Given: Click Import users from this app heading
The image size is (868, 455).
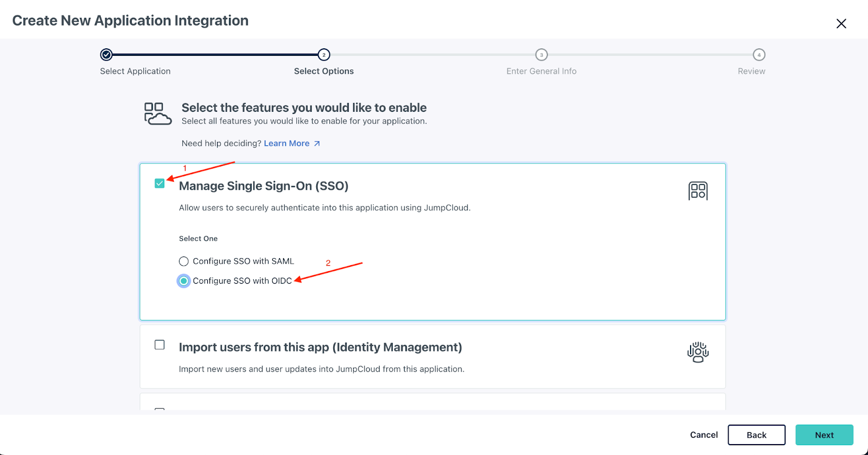Looking at the screenshot, I should 321,347.
